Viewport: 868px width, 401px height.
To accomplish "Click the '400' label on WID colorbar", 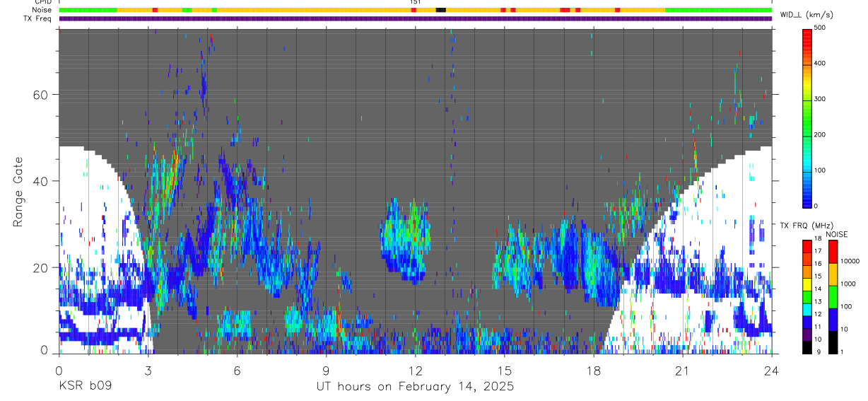I will pyautogui.click(x=820, y=64).
